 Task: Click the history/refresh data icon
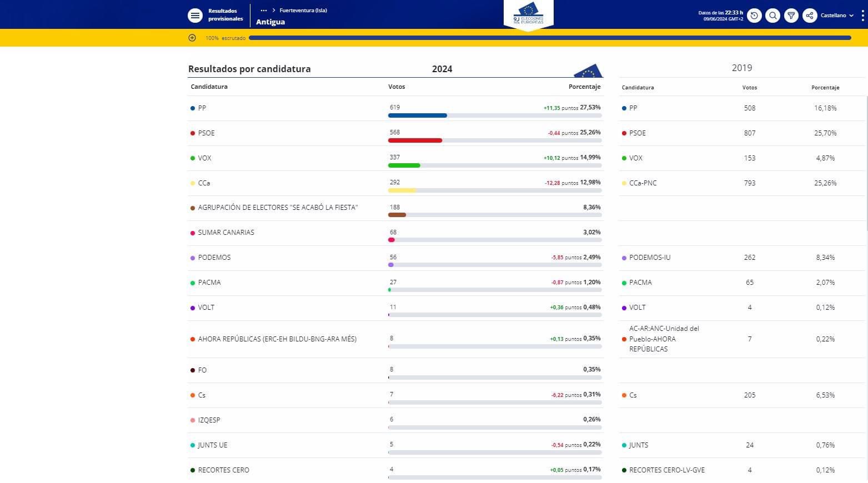point(754,16)
